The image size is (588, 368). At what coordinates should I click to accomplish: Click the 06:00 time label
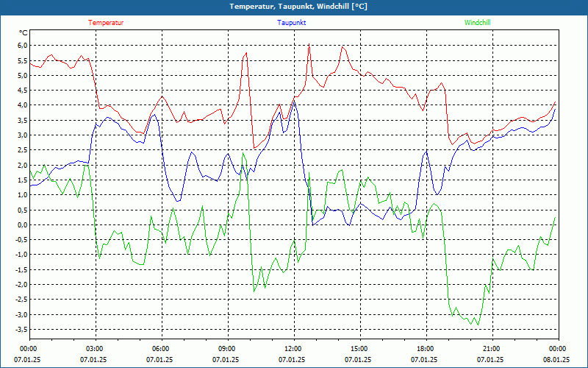[x=162, y=349]
